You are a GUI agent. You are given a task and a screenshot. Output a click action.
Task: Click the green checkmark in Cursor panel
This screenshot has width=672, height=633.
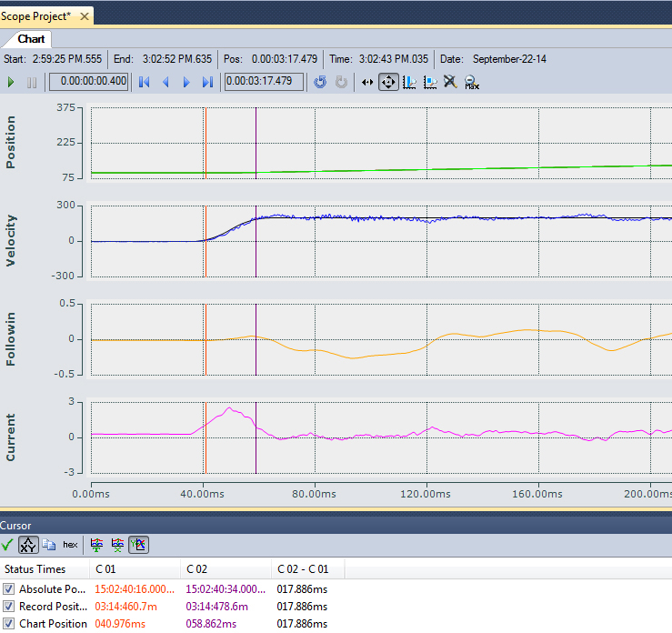pos(7,545)
